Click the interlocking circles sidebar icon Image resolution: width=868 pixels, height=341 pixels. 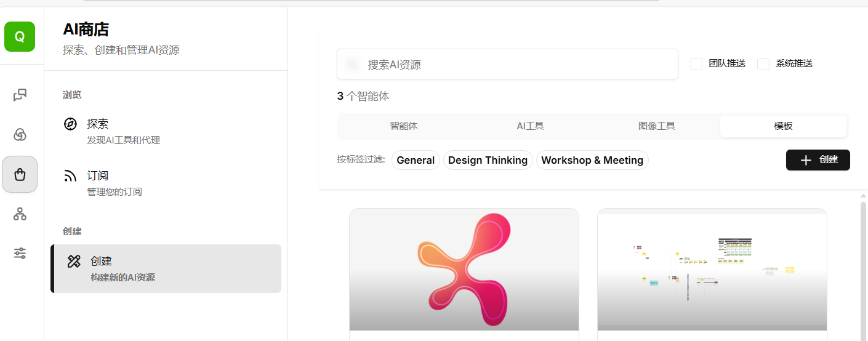20,135
